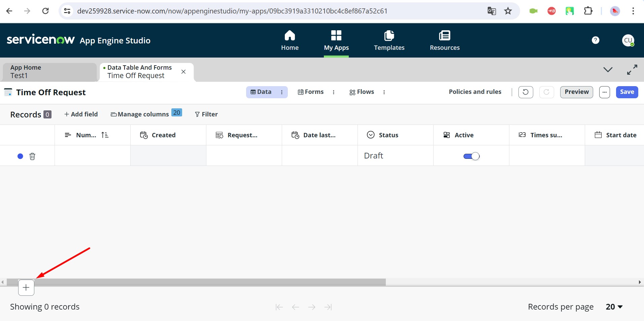Change Records per page dropdown
The height and width of the screenshot is (321, 644).
[x=614, y=307]
